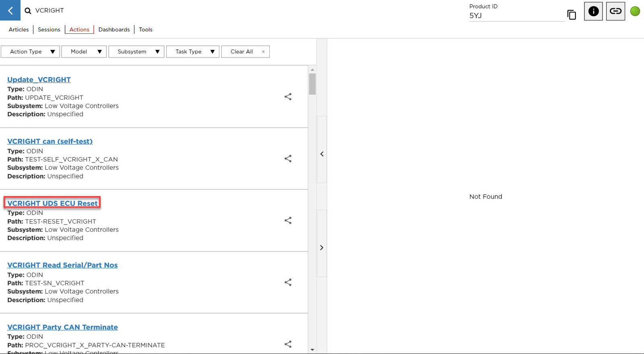Share the VCRIGHT Read Serial/Part Nos action

pos(288,282)
